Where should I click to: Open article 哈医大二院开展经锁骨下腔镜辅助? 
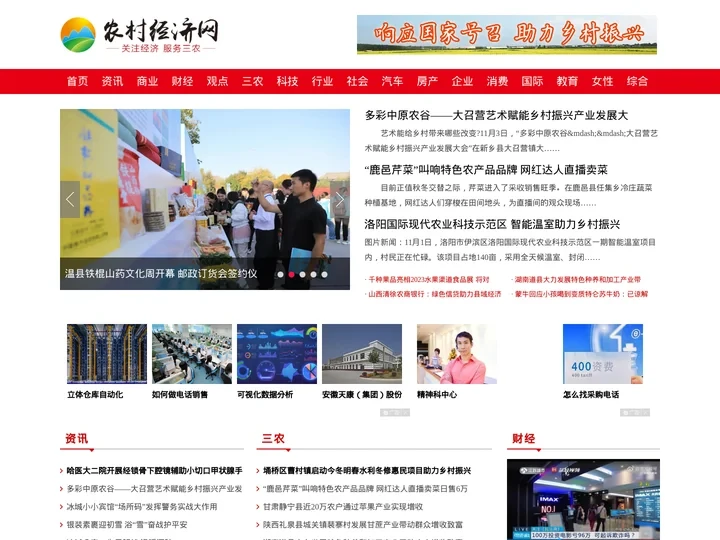pos(154,471)
